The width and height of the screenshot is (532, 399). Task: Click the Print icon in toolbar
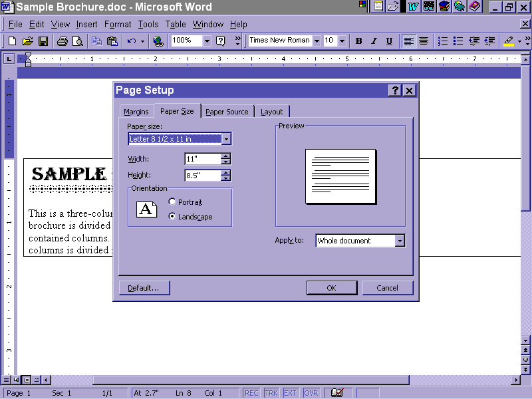(x=63, y=41)
